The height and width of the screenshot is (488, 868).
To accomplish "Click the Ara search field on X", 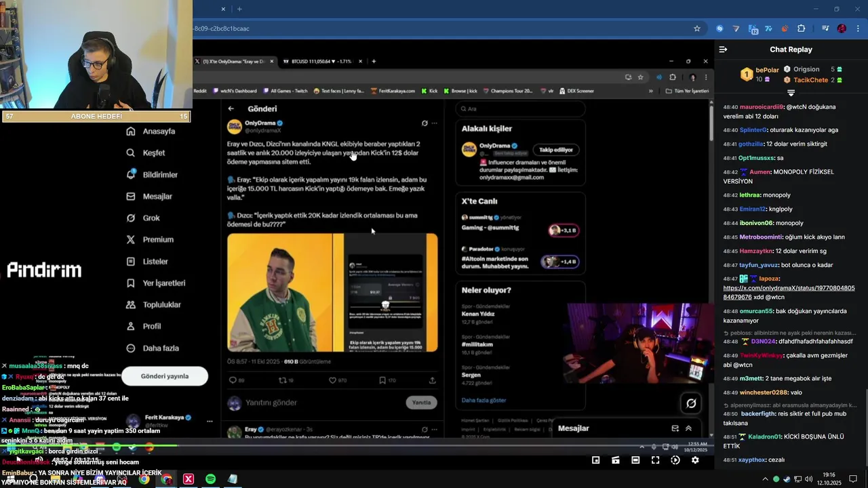I will click(520, 108).
